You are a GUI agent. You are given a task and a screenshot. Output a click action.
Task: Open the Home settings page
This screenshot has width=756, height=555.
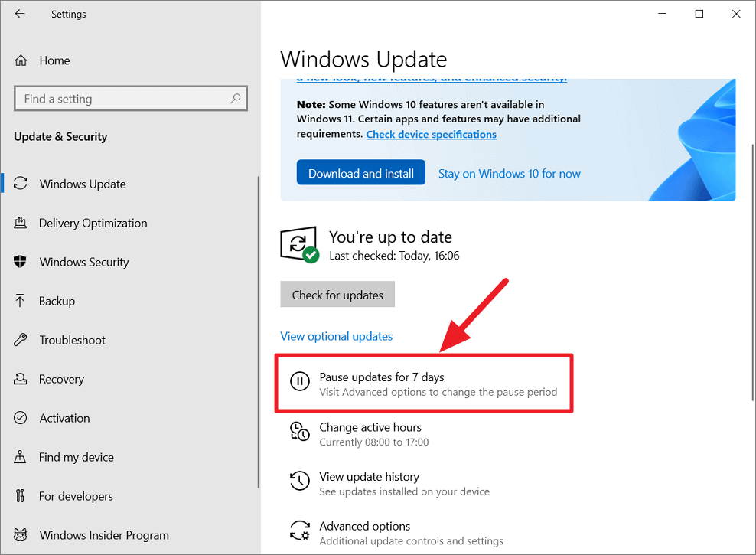click(x=54, y=60)
